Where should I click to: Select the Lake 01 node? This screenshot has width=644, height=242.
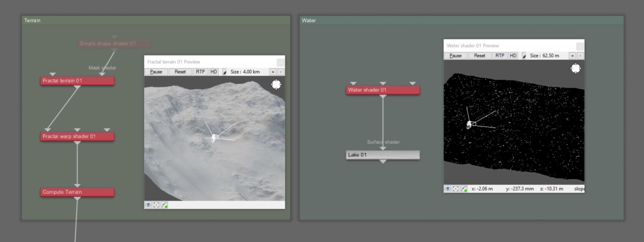383,155
